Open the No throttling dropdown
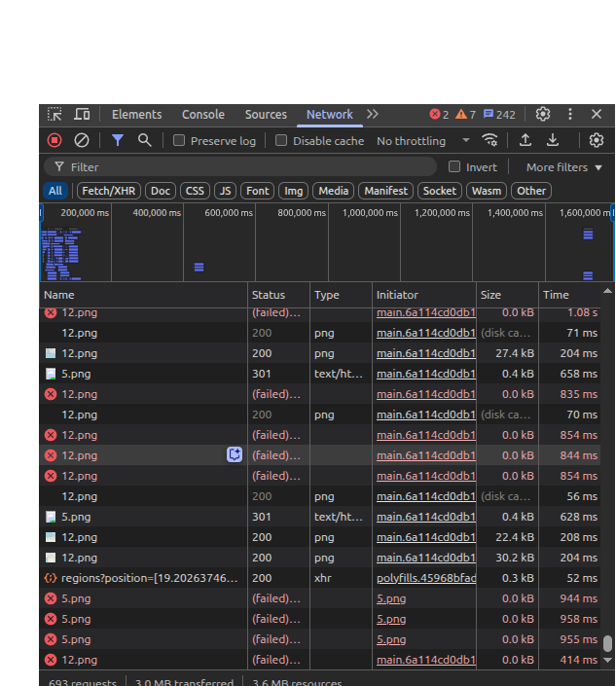This screenshot has width=616, height=686. point(422,141)
